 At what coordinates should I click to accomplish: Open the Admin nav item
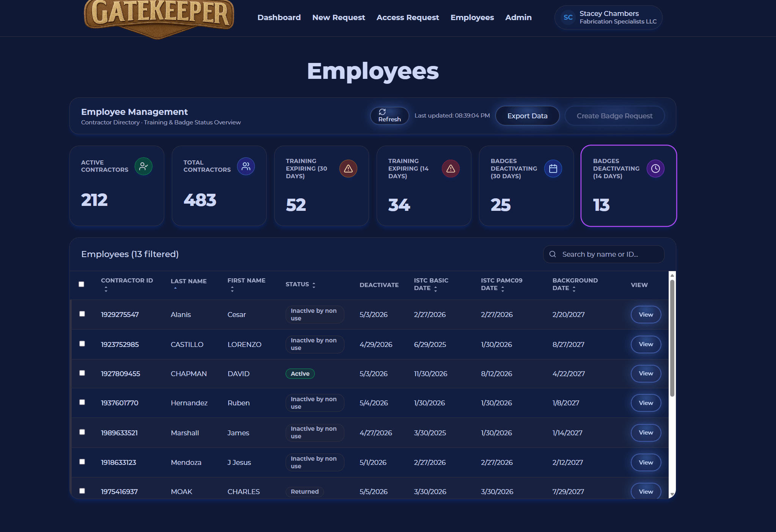(x=518, y=17)
